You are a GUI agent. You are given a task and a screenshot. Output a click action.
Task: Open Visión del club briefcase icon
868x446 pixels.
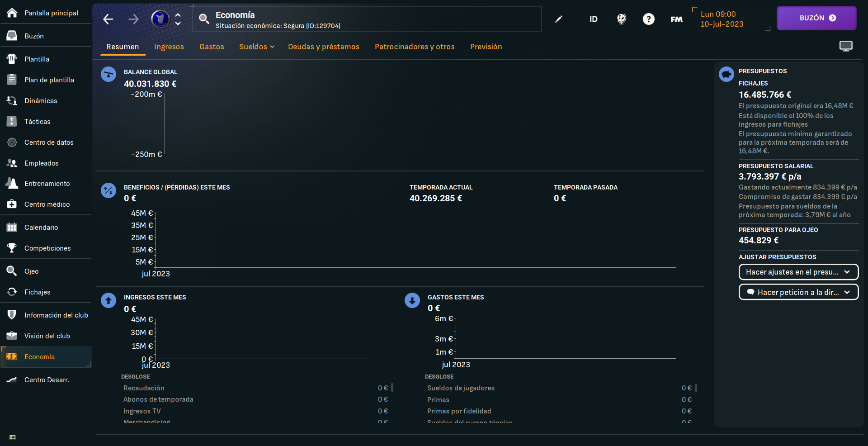tap(12, 336)
